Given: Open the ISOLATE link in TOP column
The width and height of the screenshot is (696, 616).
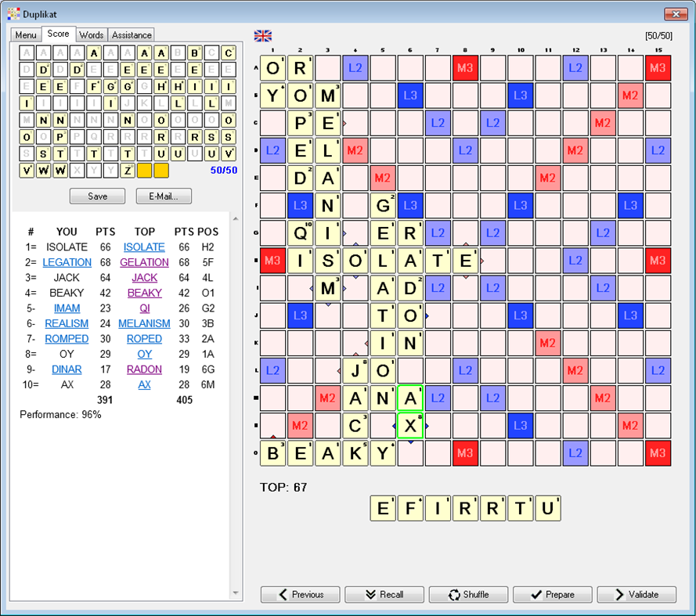Looking at the screenshot, I should click(x=144, y=247).
